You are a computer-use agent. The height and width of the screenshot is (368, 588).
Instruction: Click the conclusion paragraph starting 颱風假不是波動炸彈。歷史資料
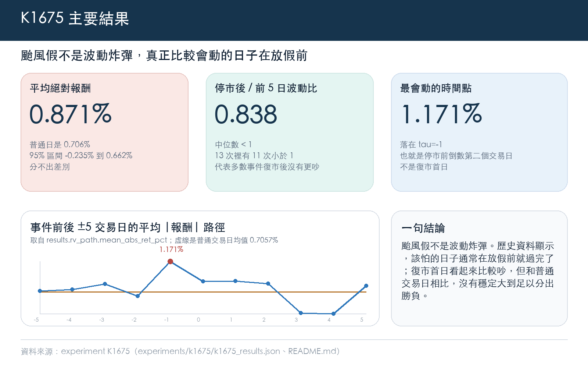coord(478,271)
